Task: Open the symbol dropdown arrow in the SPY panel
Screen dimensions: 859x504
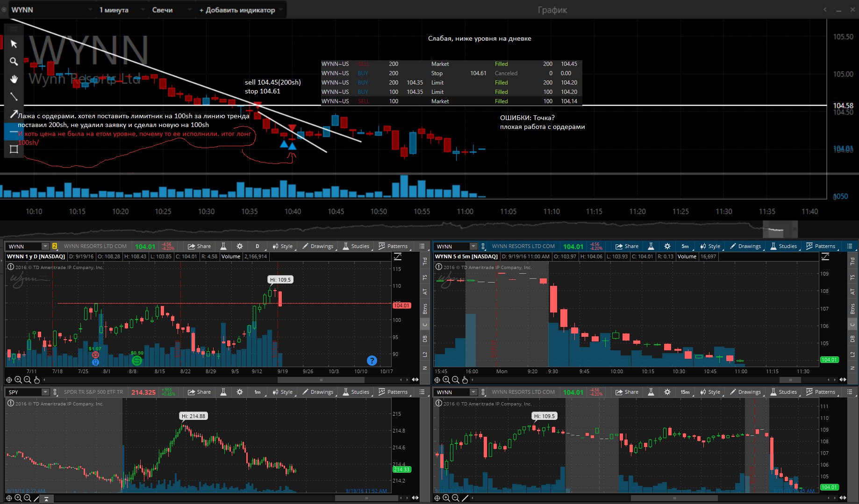Action: coord(45,392)
